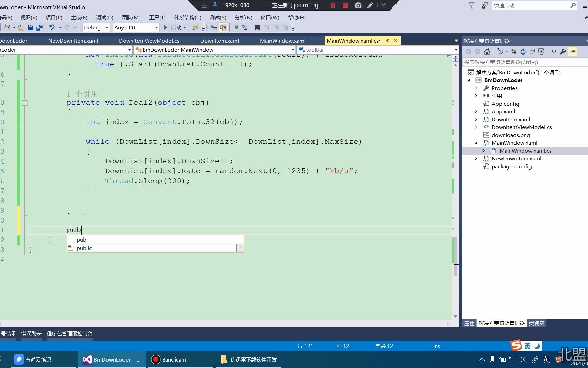This screenshot has width=588, height=368.
Task: Click the editor vertical scrollbar thumb
Action: pos(455,256)
